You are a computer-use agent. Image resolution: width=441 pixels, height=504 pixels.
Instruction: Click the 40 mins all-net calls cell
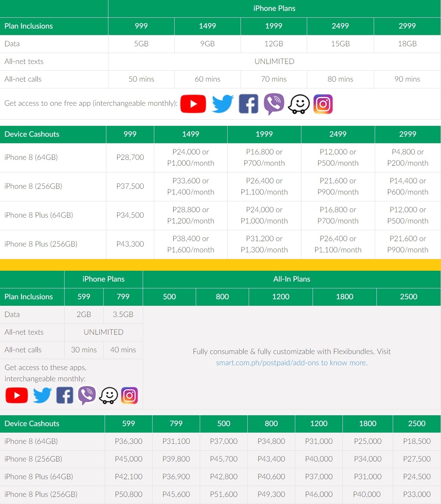click(x=123, y=350)
